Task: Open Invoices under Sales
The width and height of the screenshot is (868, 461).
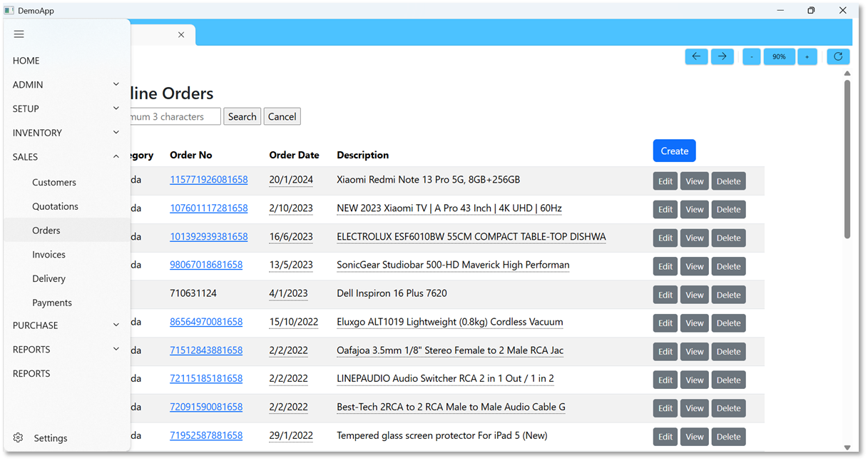Action: point(48,255)
